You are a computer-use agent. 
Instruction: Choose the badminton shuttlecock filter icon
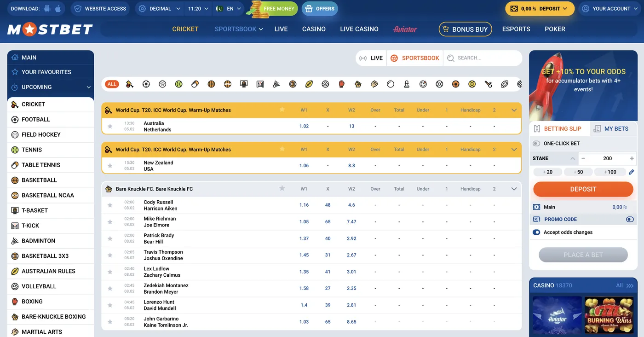click(x=276, y=84)
